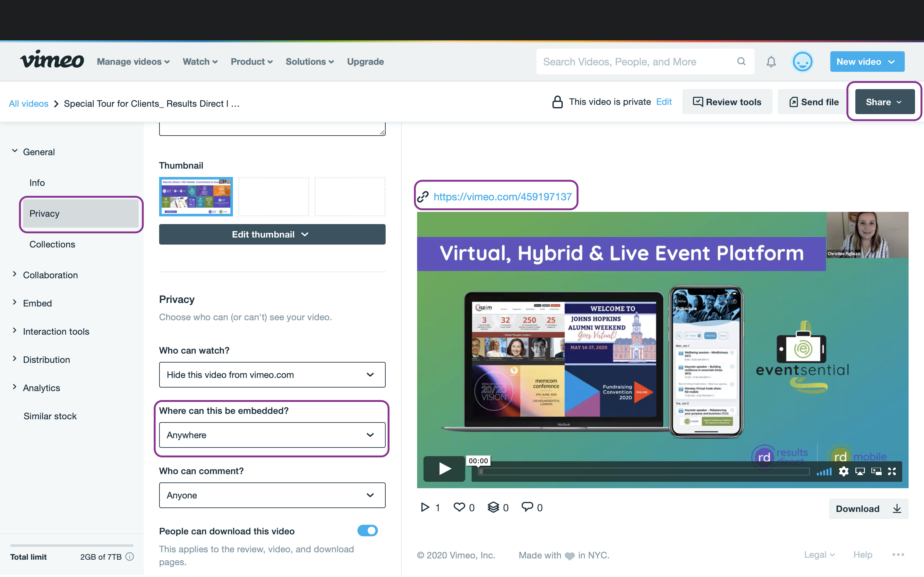The height and width of the screenshot is (577, 924).
Task: Click the AirPlay icon in player
Action: (860, 472)
